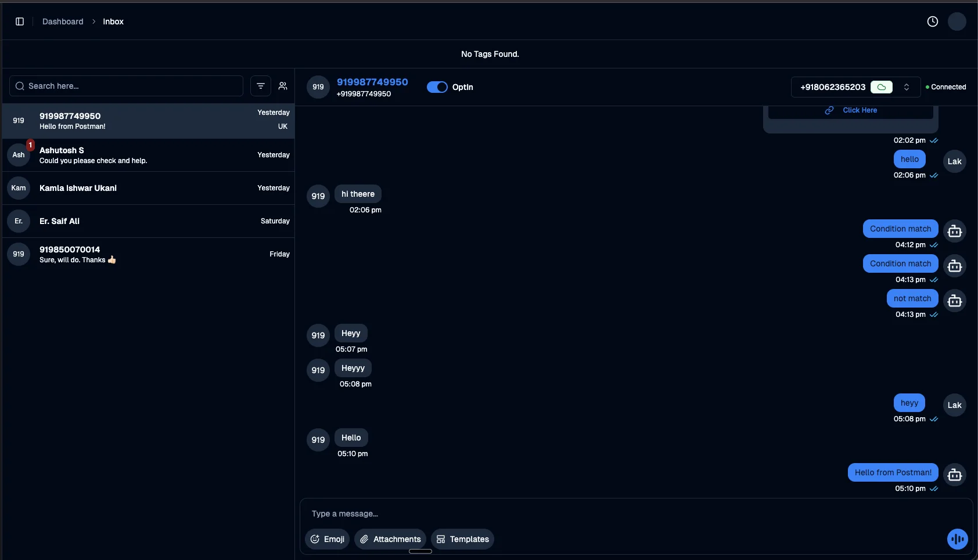Toggle the OptIn switch off
The width and height of the screenshot is (978, 560).
[x=437, y=87]
